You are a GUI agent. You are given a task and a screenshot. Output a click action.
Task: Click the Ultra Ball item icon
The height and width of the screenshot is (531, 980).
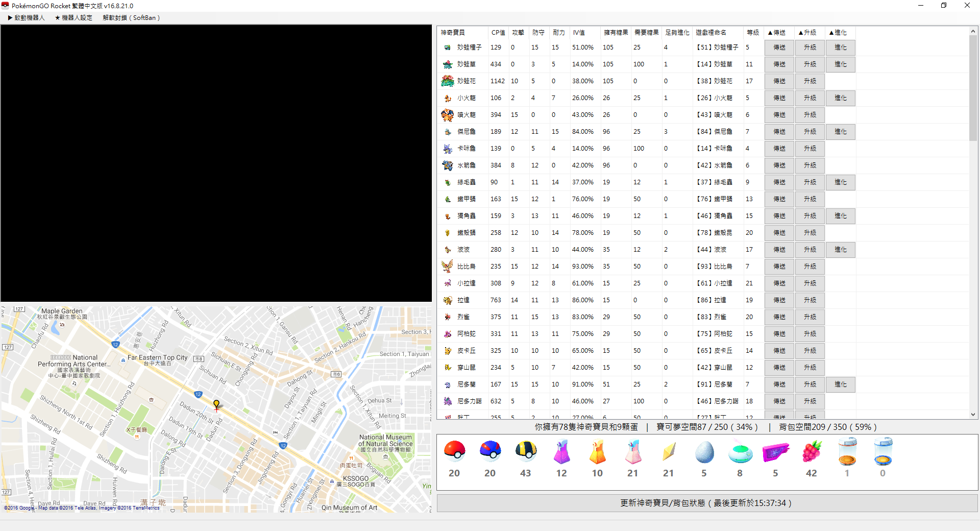526,451
